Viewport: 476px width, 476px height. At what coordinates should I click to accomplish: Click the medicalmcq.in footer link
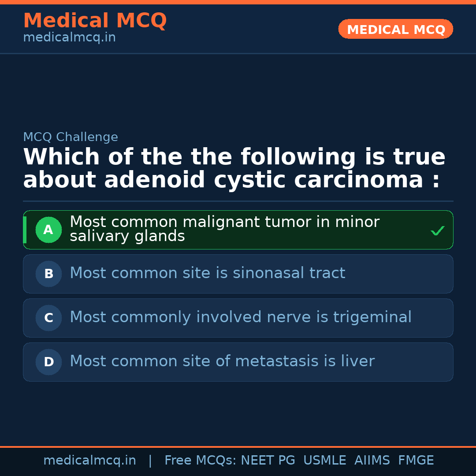[89, 460]
